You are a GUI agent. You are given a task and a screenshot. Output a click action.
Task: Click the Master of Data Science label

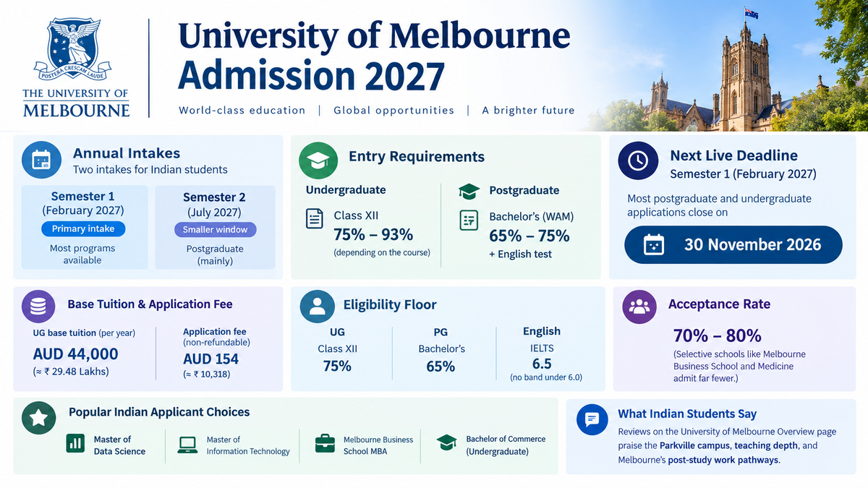point(119,445)
